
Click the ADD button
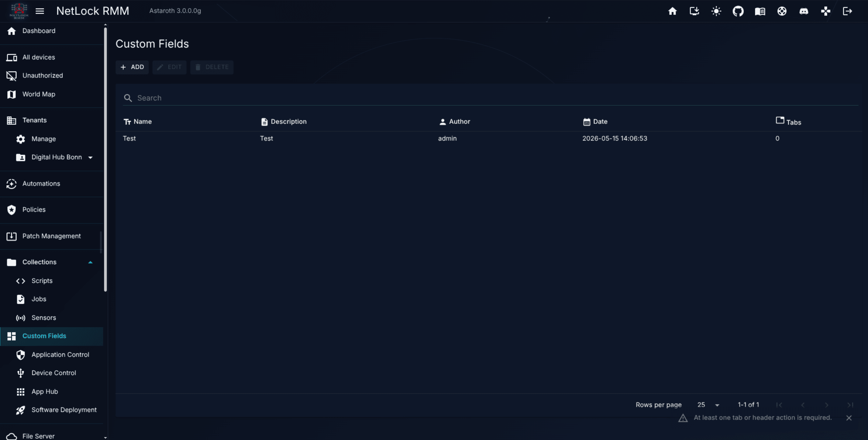(x=132, y=67)
